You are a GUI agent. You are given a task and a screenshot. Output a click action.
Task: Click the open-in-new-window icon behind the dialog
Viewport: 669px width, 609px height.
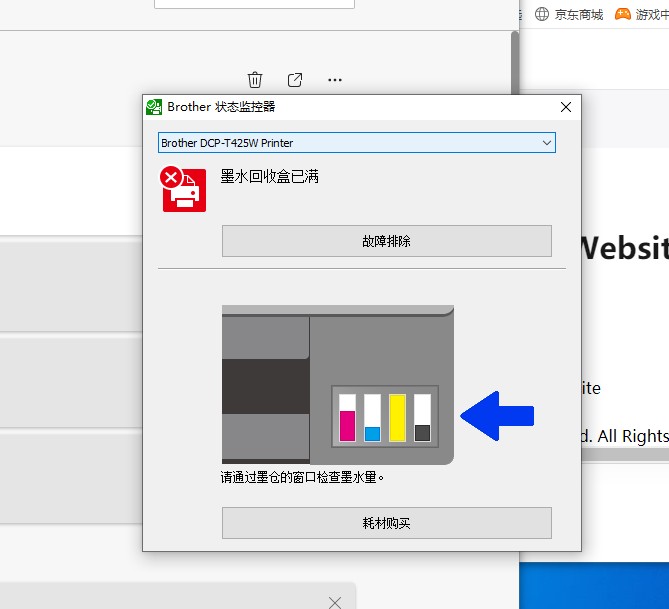[x=295, y=80]
